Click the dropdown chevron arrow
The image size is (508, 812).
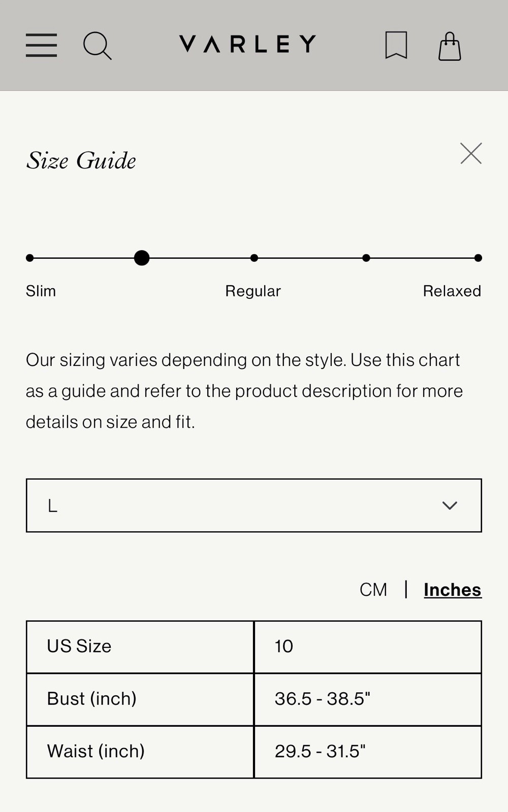pyautogui.click(x=450, y=505)
